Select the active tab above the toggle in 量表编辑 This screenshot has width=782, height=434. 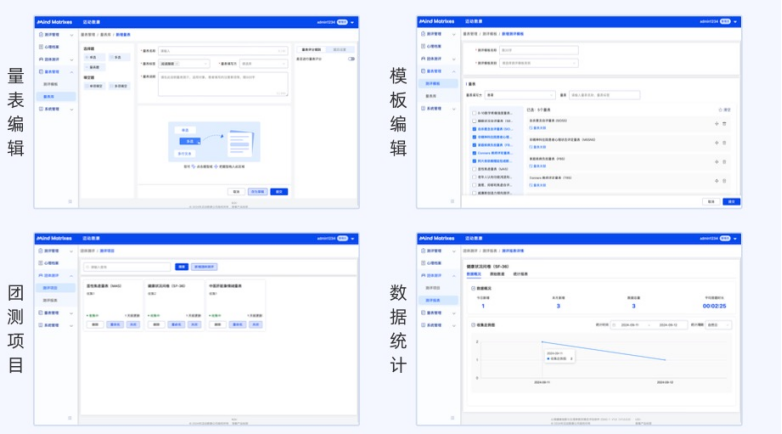312,50
